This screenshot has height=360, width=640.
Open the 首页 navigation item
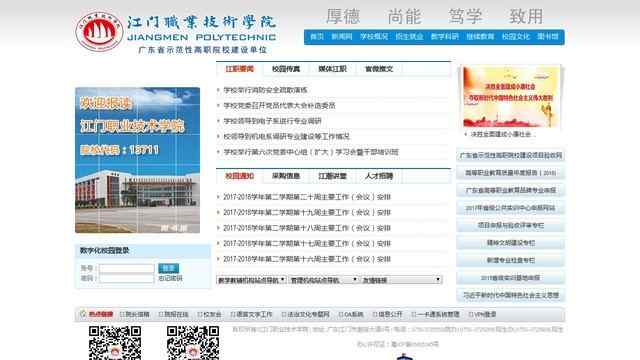(x=317, y=37)
